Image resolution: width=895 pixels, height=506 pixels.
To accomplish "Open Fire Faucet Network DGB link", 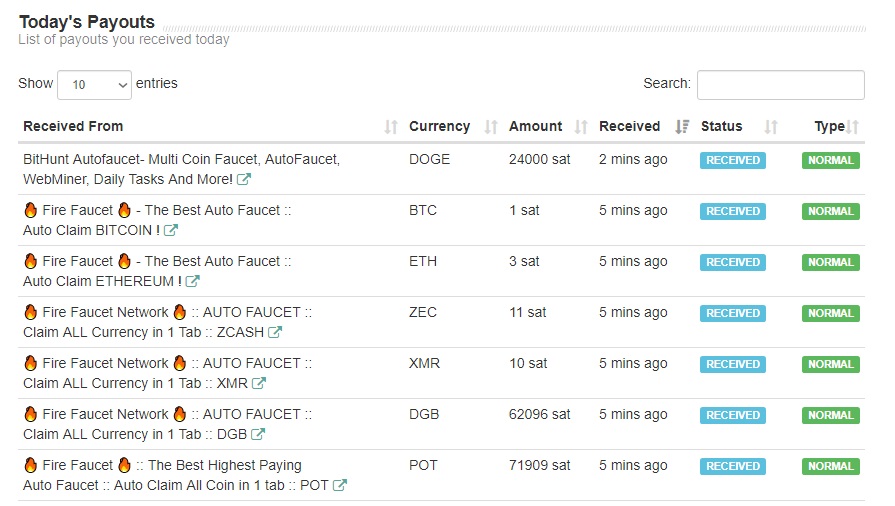I will coord(167,424).
